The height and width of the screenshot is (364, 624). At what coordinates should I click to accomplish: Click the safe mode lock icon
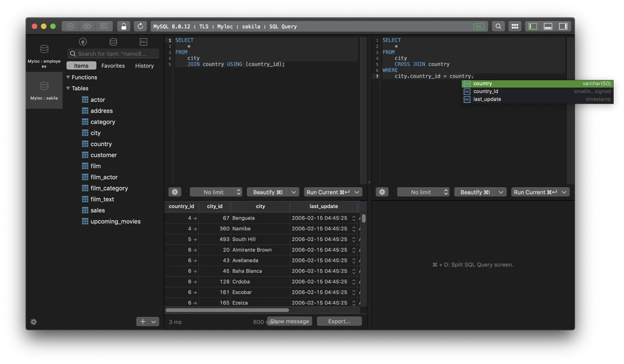(123, 26)
